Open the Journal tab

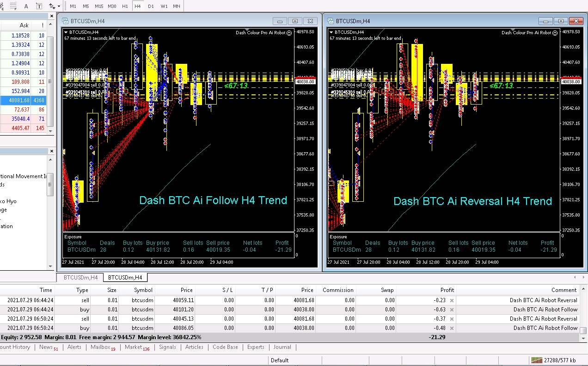pyautogui.click(x=282, y=347)
